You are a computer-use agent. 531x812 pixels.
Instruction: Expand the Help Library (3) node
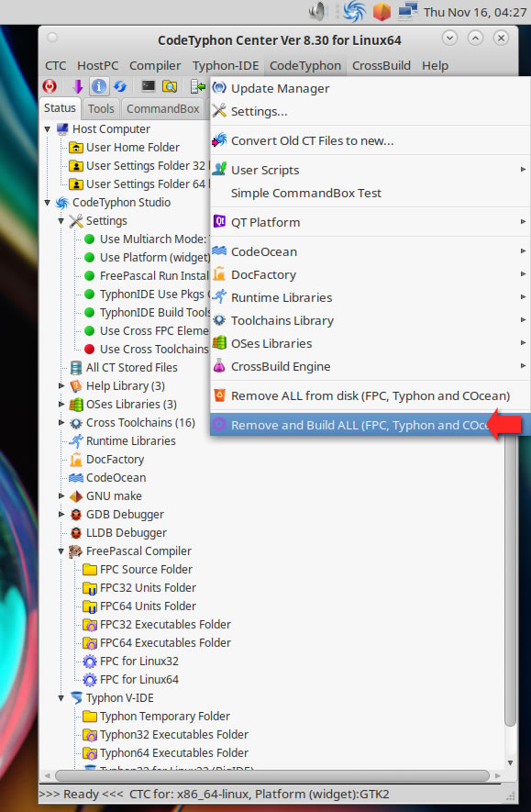click(61, 385)
